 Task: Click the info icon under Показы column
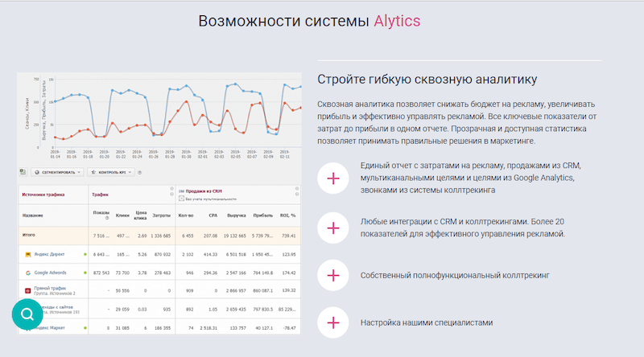(107, 218)
